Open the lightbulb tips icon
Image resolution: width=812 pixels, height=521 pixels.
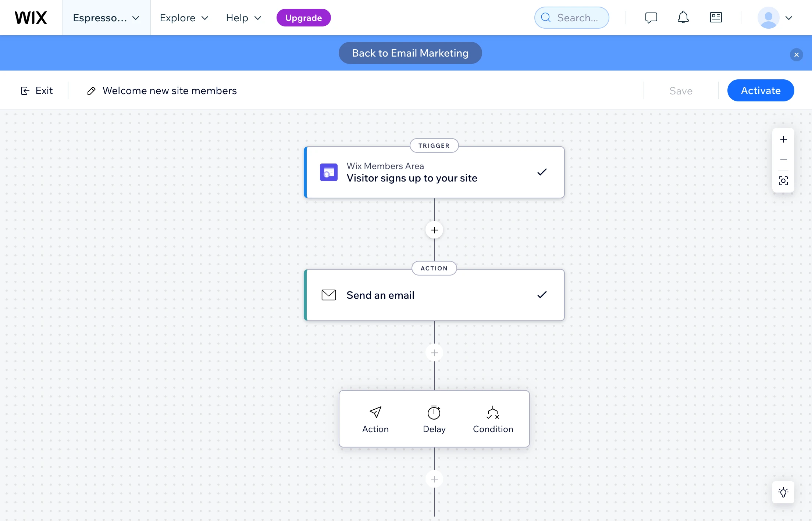[x=783, y=492]
